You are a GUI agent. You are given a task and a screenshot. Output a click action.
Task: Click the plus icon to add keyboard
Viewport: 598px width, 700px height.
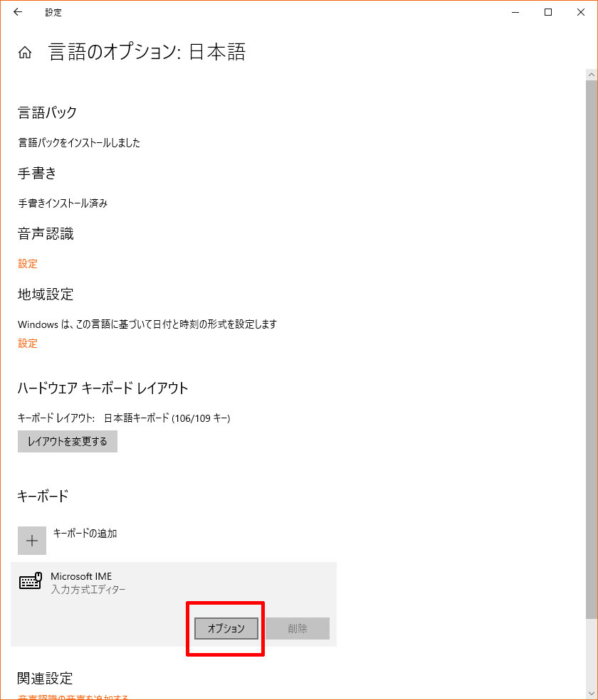(x=32, y=541)
